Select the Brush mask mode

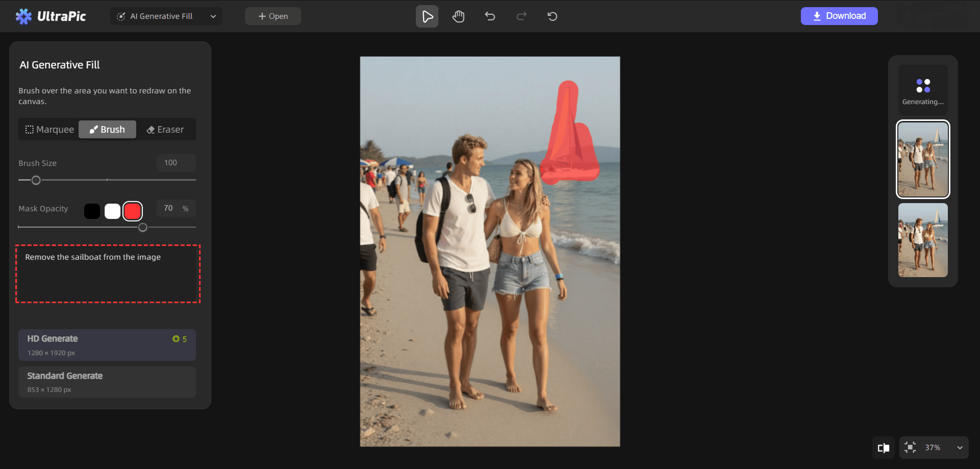107,130
